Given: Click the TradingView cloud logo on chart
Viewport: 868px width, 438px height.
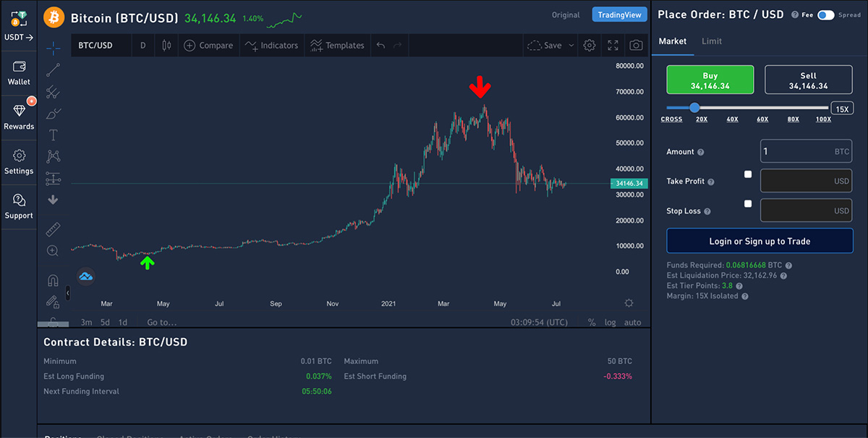Looking at the screenshot, I should pyautogui.click(x=86, y=276).
